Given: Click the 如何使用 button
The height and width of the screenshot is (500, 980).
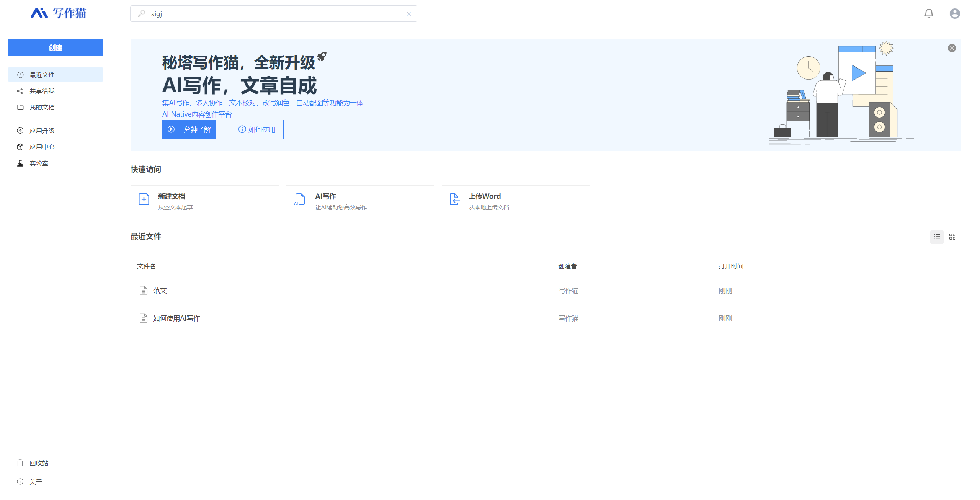Looking at the screenshot, I should (256, 129).
